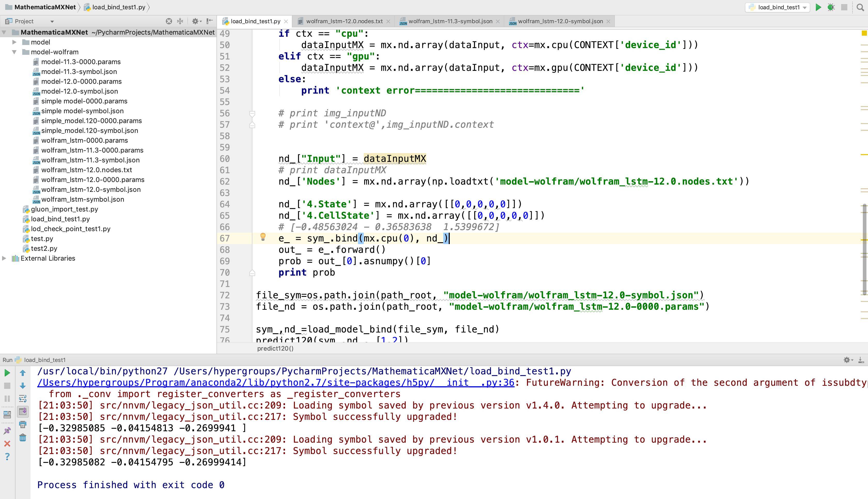868x499 pixels.
Task: Collapse all in Project panel
Action: (180, 21)
